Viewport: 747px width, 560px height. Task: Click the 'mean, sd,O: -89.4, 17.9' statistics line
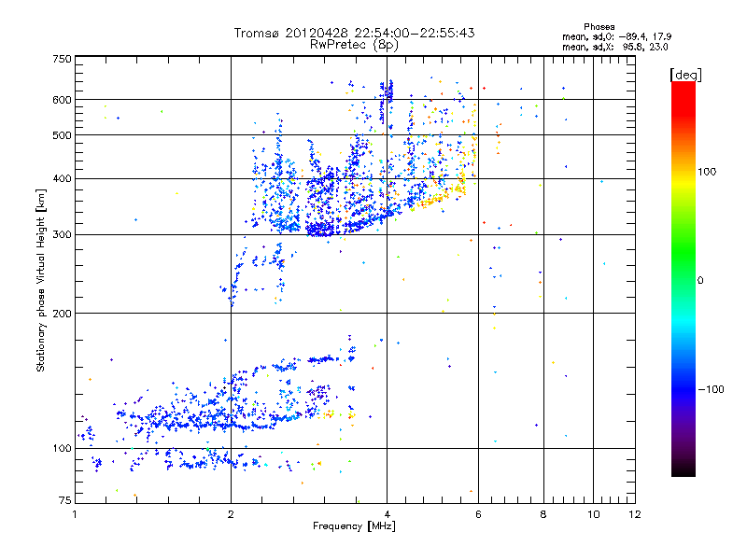[617, 36]
